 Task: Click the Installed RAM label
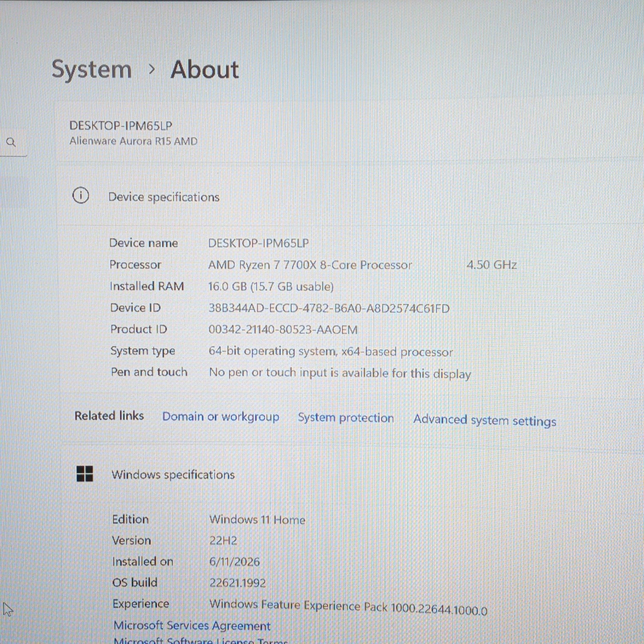(147, 286)
